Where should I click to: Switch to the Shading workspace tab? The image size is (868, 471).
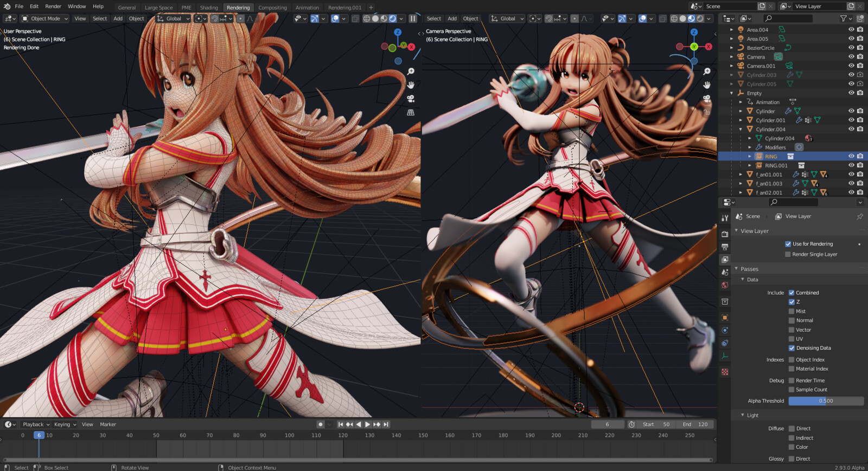[209, 8]
